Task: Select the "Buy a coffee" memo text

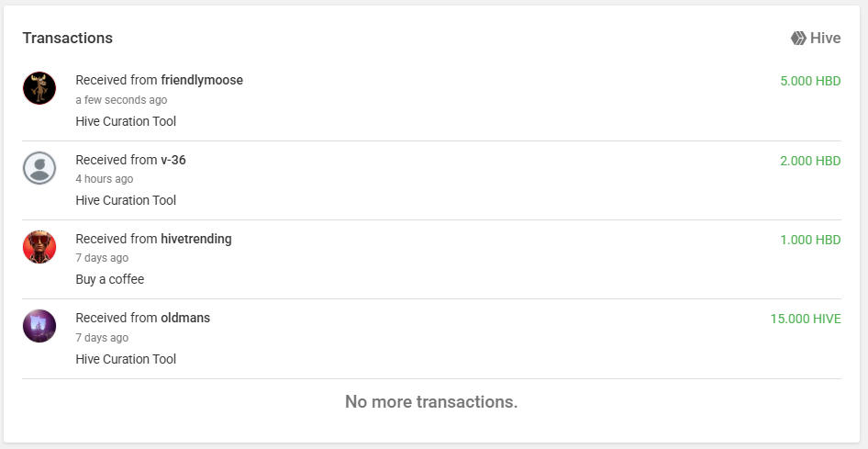Action: [109, 279]
